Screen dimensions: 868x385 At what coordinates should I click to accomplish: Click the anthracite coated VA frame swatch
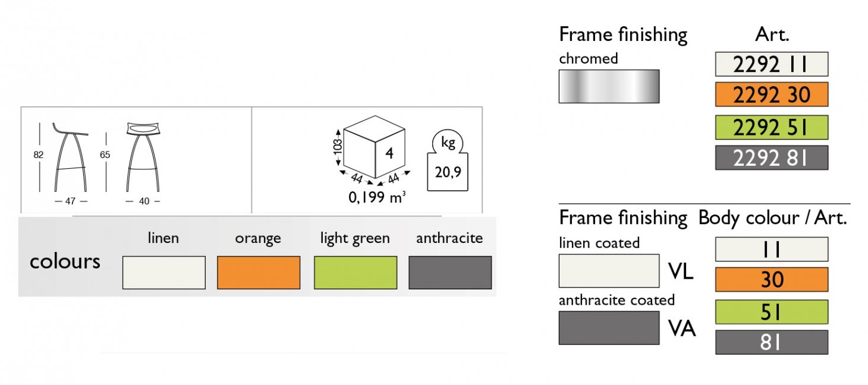click(609, 328)
